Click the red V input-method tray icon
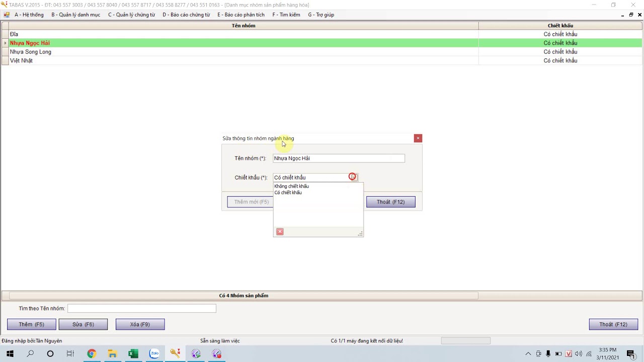Screen dimensions: 644x362 coord(569,354)
